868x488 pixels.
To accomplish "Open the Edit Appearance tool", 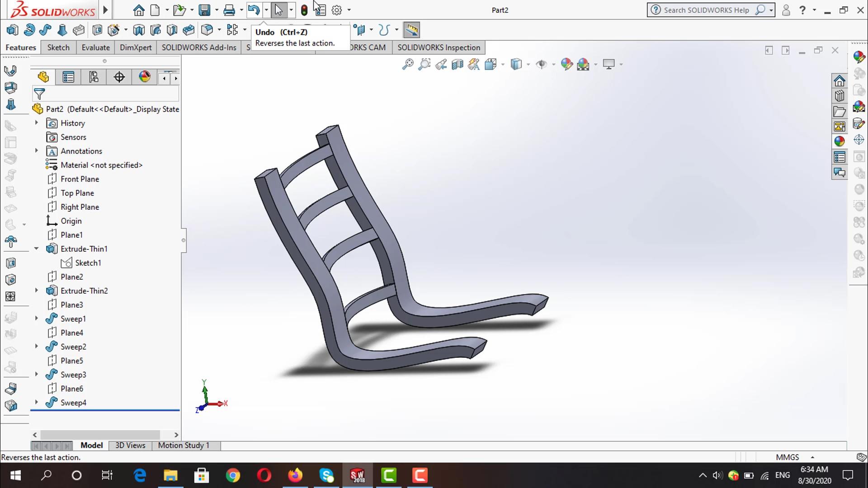I will (x=567, y=64).
